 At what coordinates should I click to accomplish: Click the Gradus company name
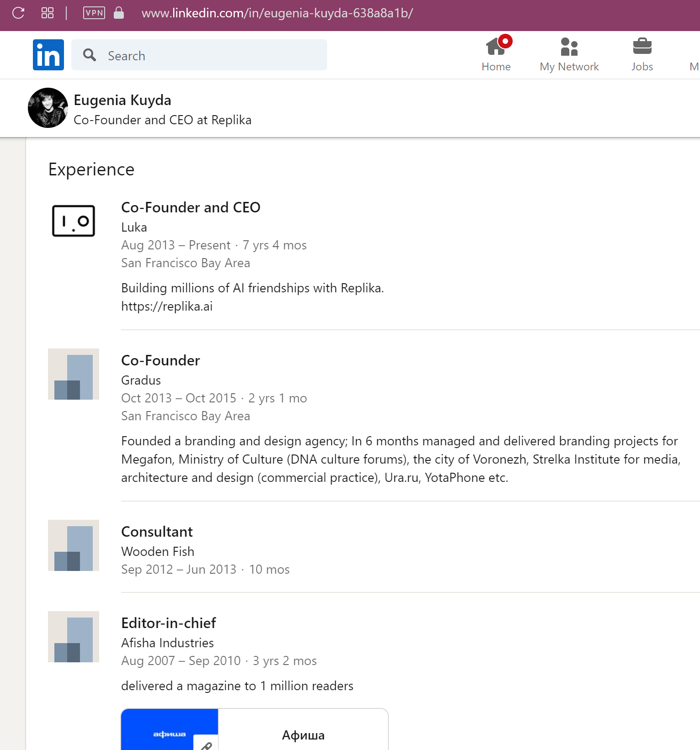141,380
